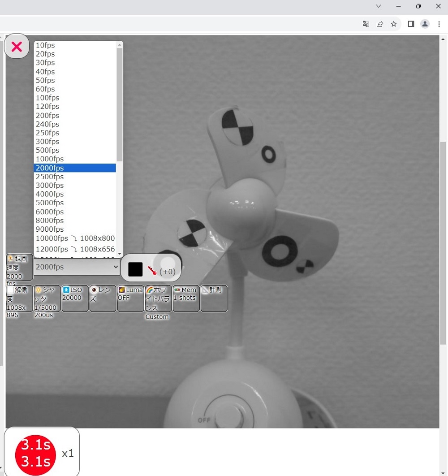This screenshot has height=476, width=448.
Task: Choose 40fps recording speed
Action: (x=75, y=72)
